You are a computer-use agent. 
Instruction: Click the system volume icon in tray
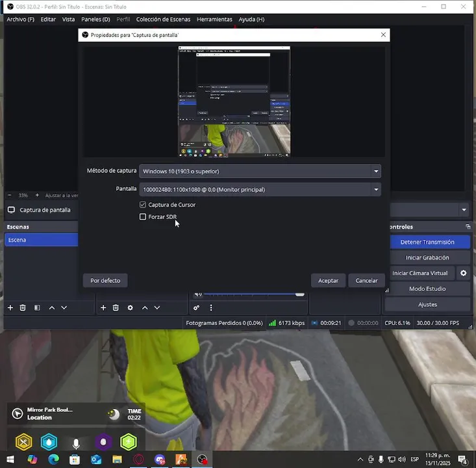click(402, 459)
